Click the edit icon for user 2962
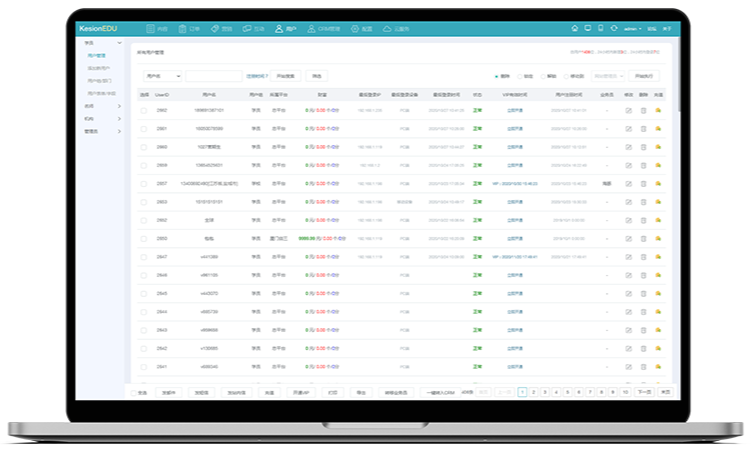Image resolution: width=755 pixels, height=450 pixels. coord(628,110)
